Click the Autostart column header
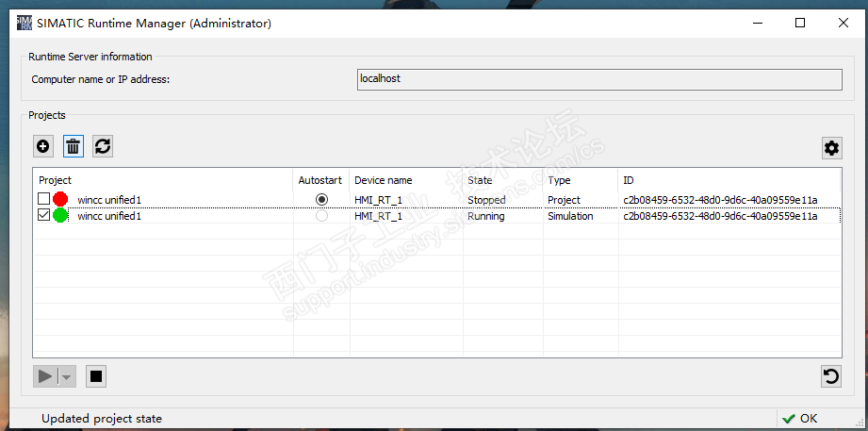868x431 pixels. (320, 180)
